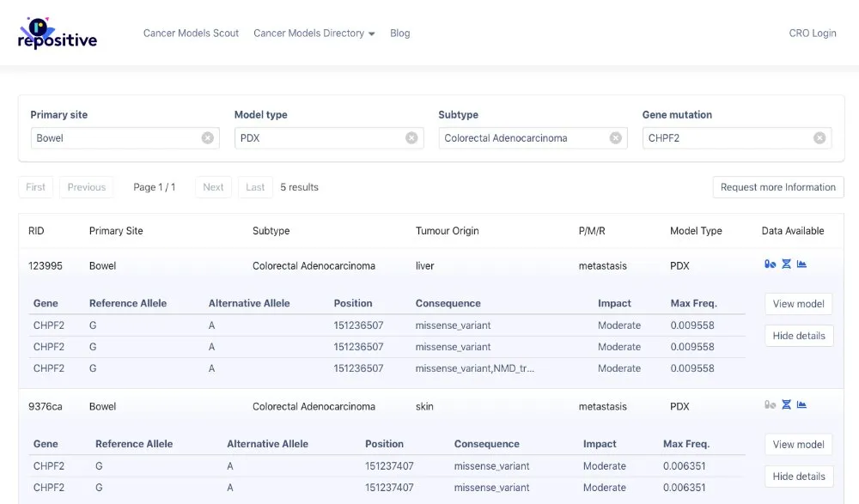
Task: Open the Blog page
Action: pyautogui.click(x=399, y=33)
